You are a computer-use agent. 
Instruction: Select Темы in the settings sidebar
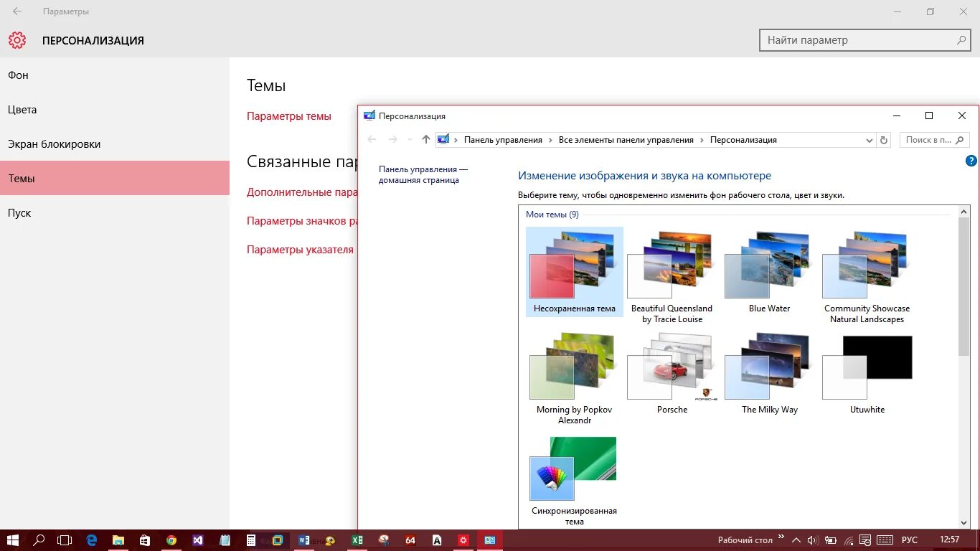click(x=115, y=179)
